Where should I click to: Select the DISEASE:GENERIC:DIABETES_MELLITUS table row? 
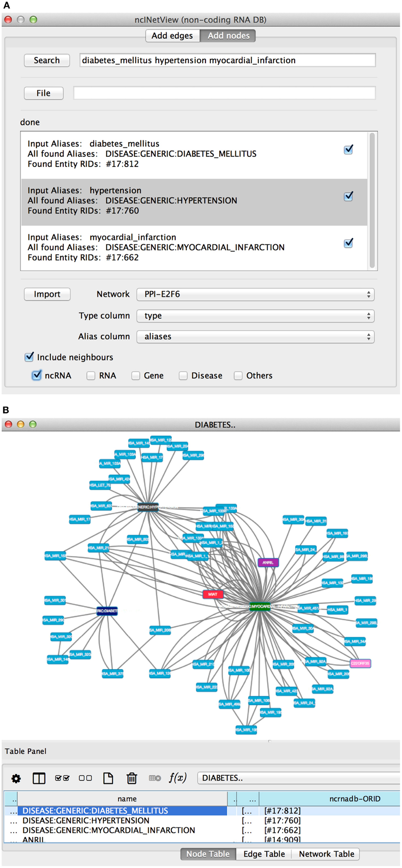202,811
